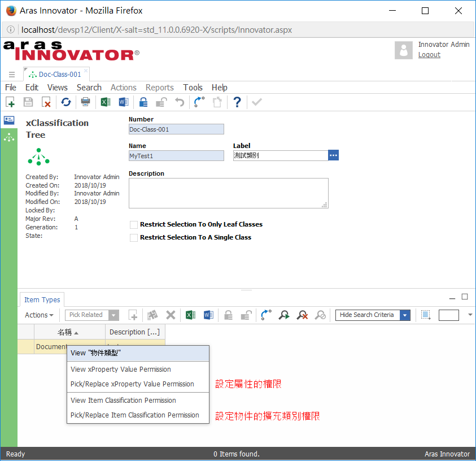Choose View Item Classification Permission
The image size is (476, 461).
[138, 400]
